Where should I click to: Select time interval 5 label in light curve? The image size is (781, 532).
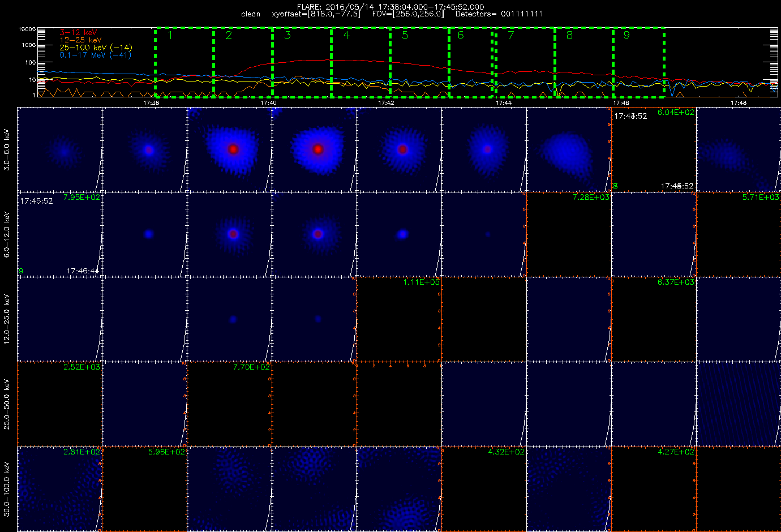405,35
